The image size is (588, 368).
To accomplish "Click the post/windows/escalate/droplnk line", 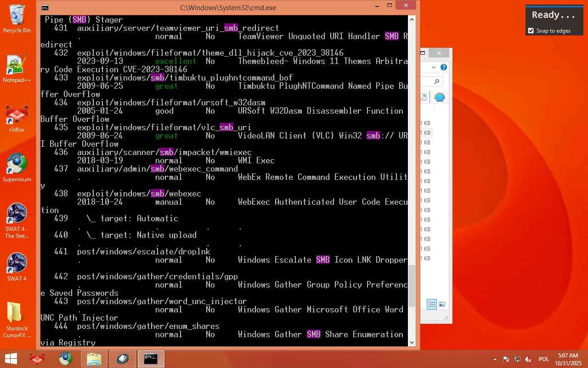I will pyautogui.click(x=143, y=252).
